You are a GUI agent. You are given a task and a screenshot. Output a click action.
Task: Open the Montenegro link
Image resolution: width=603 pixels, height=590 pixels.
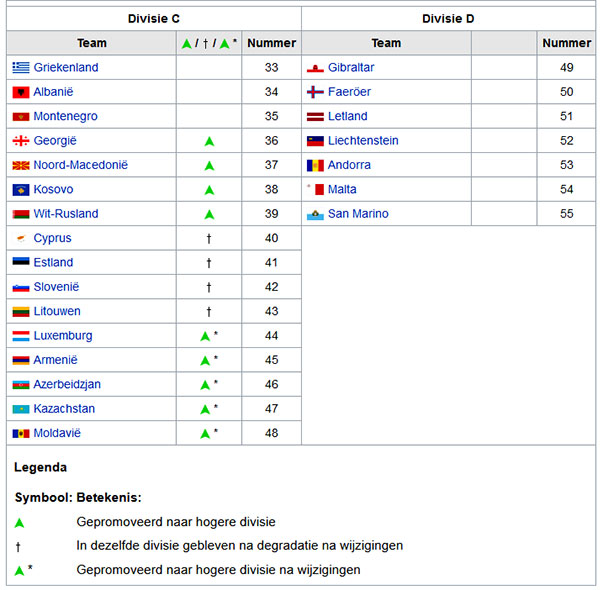pyautogui.click(x=65, y=117)
